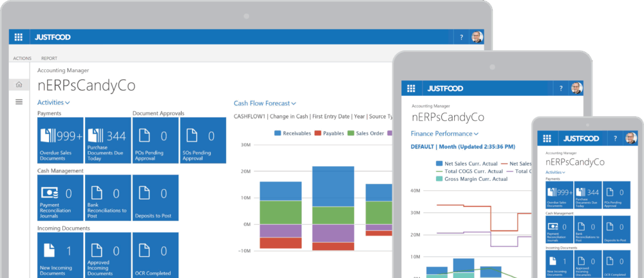Click the help question mark on laptop
Image resolution: width=644 pixels, height=278 pixels.
coord(461,37)
